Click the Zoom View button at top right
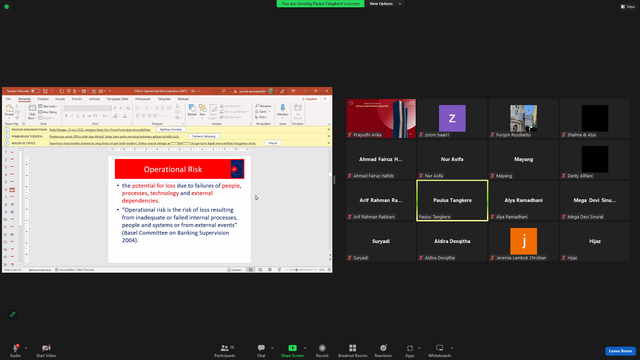The height and width of the screenshot is (360, 640). coord(628,7)
